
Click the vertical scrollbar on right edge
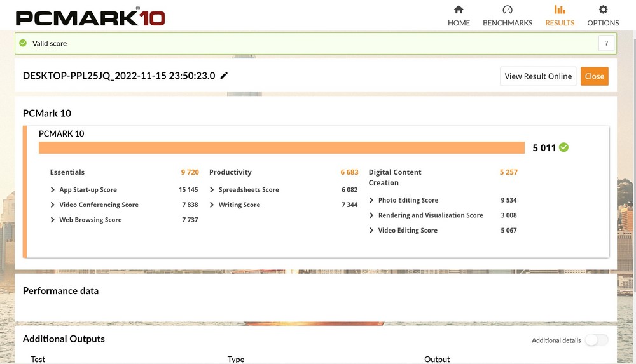point(633,197)
